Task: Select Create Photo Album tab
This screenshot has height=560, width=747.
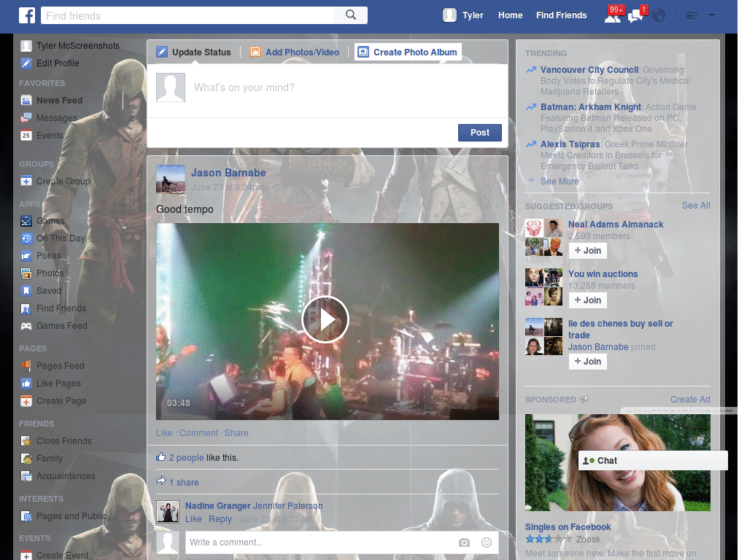Action: (x=408, y=52)
